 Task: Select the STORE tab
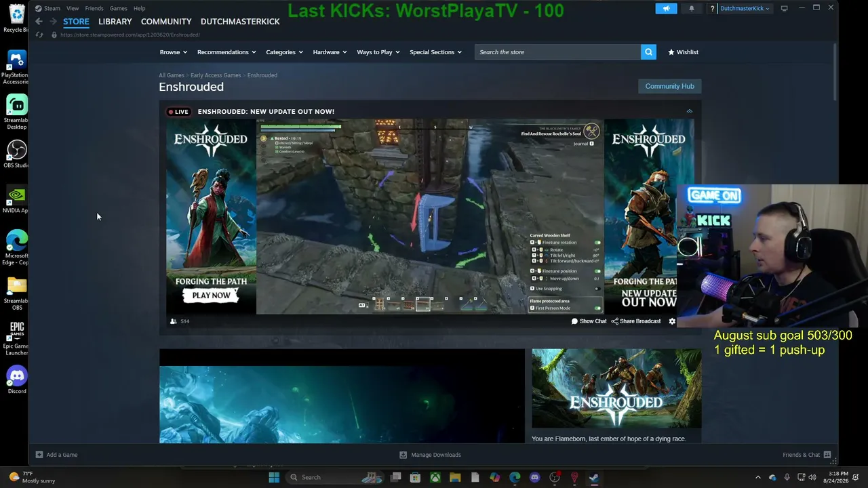76,22
